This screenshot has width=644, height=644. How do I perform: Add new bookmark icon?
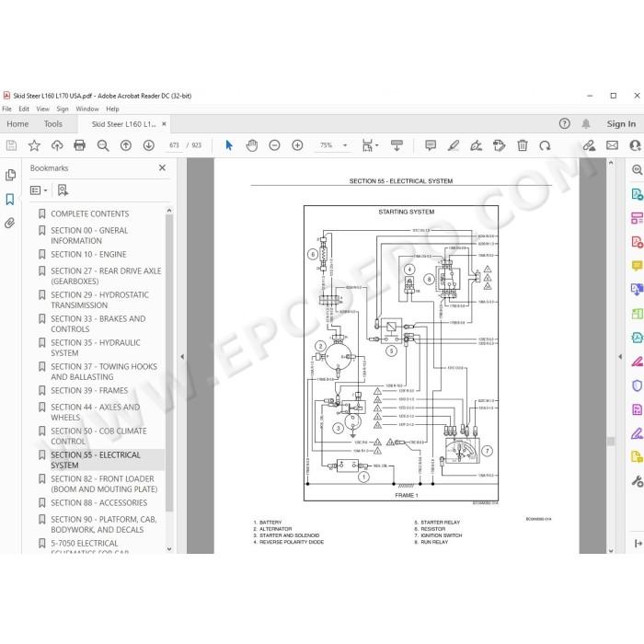point(63,190)
